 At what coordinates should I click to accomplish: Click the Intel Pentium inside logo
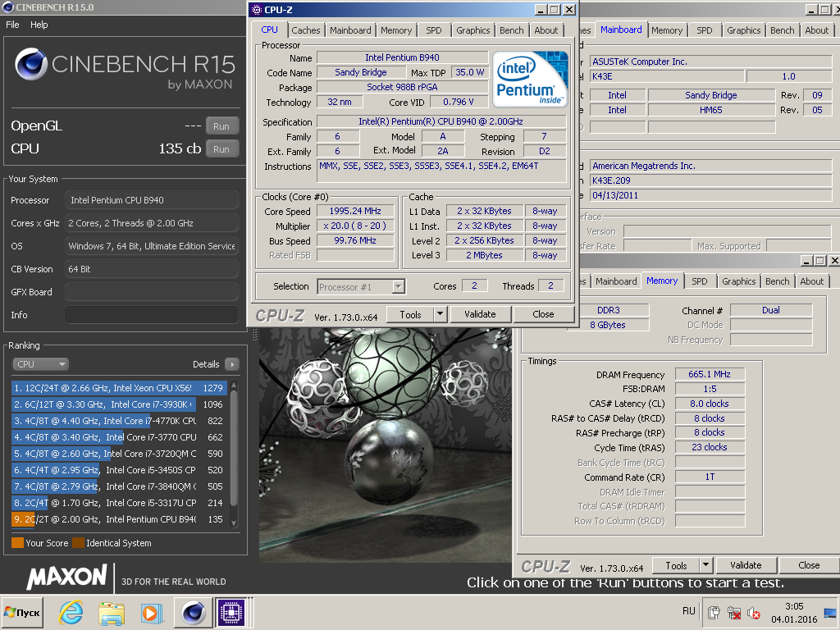point(530,78)
